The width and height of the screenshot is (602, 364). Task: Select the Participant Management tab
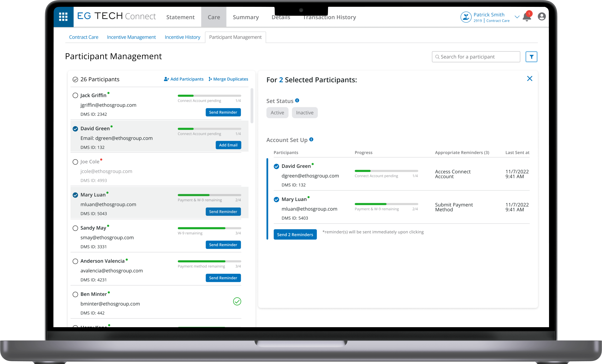point(235,37)
